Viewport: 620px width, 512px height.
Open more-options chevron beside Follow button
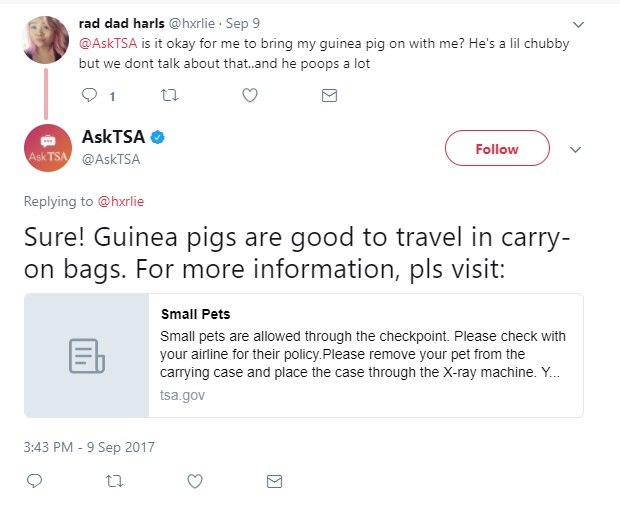tap(575, 149)
